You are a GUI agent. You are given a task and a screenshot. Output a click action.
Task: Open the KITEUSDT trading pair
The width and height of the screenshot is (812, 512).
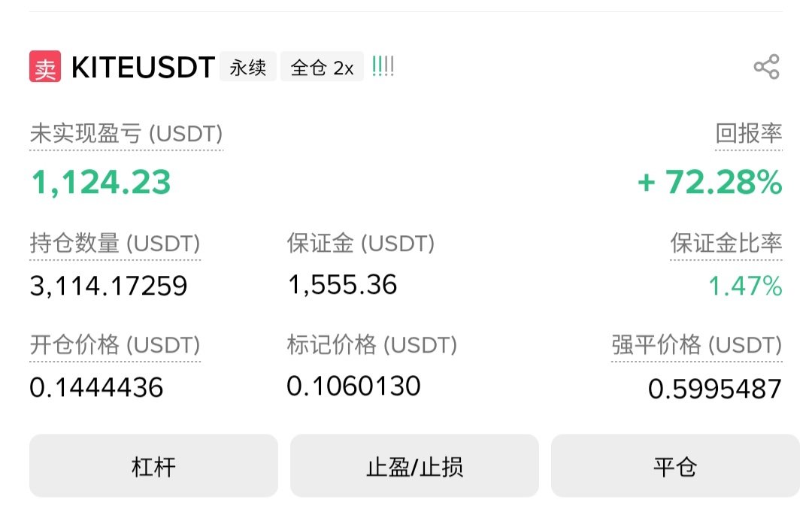[x=143, y=68]
